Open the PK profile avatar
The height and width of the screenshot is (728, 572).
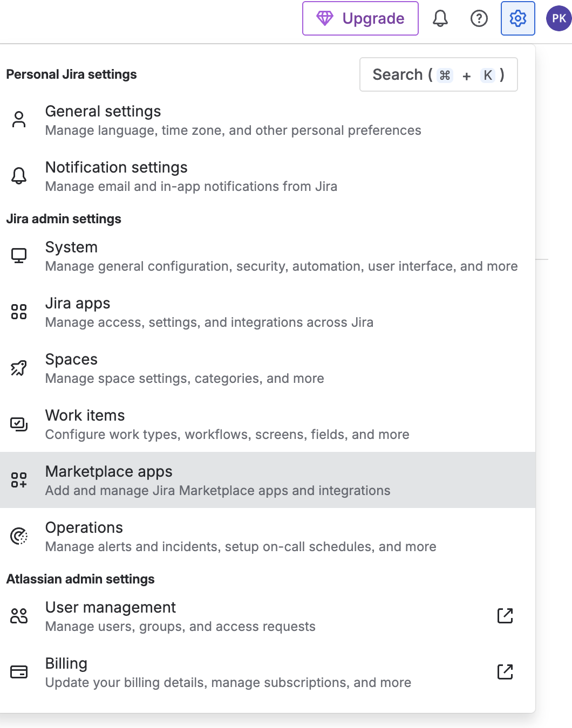(x=559, y=18)
